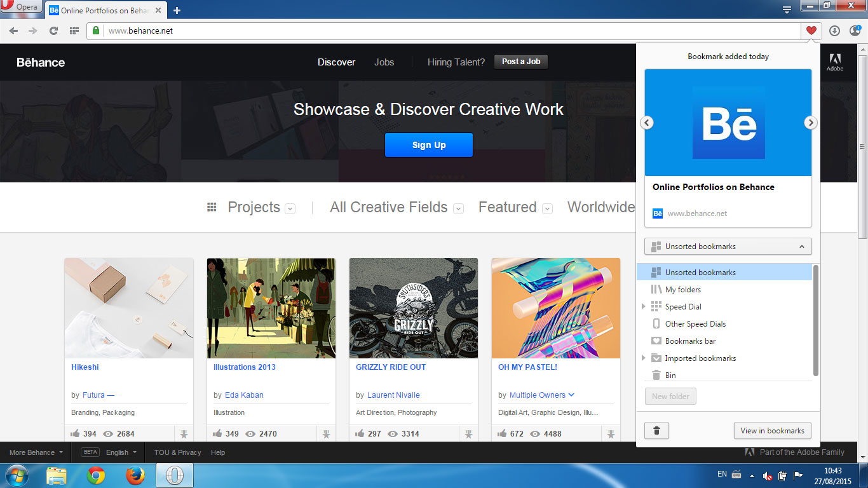Click the green padlock security icon
This screenshot has width=868, height=488.
96,30
